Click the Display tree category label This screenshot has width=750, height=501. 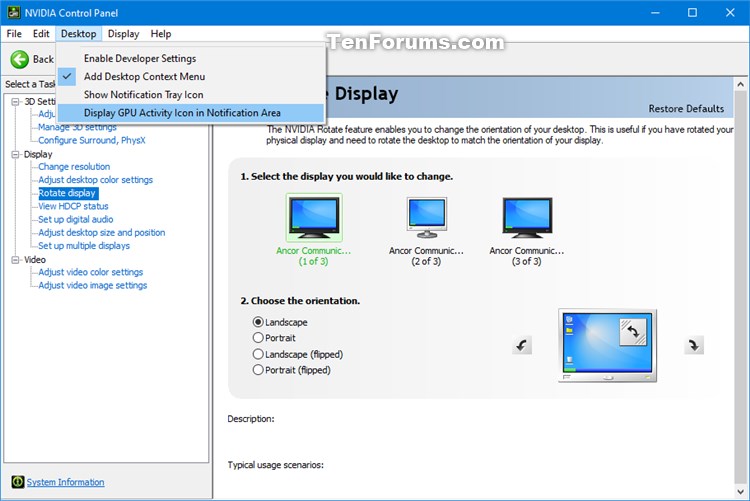coord(38,154)
